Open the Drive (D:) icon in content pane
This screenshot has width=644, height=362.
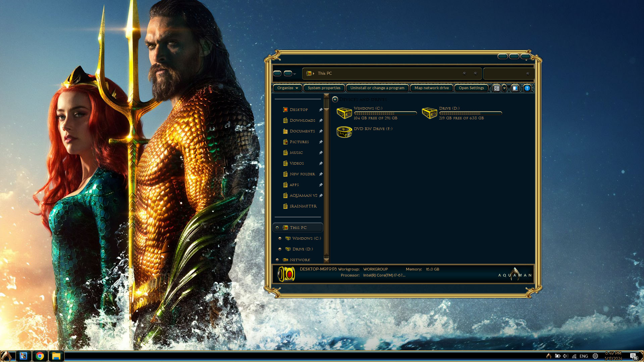tap(429, 113)
